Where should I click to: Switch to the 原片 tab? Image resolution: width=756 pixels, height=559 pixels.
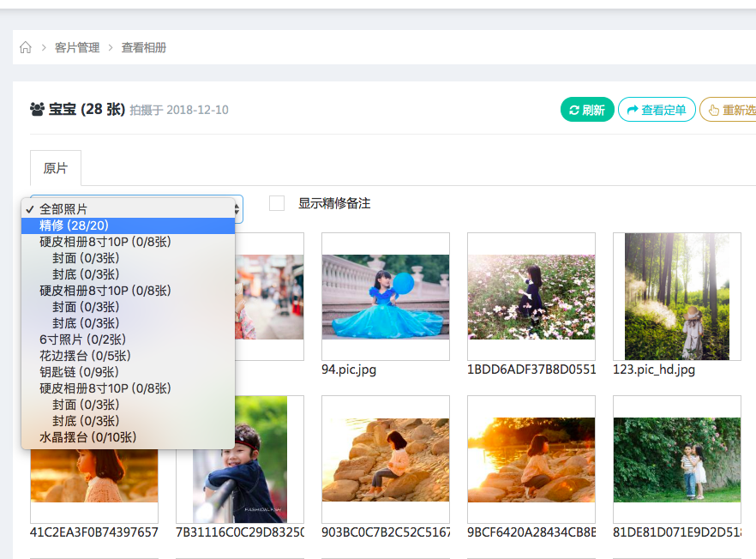coord(55,168)
